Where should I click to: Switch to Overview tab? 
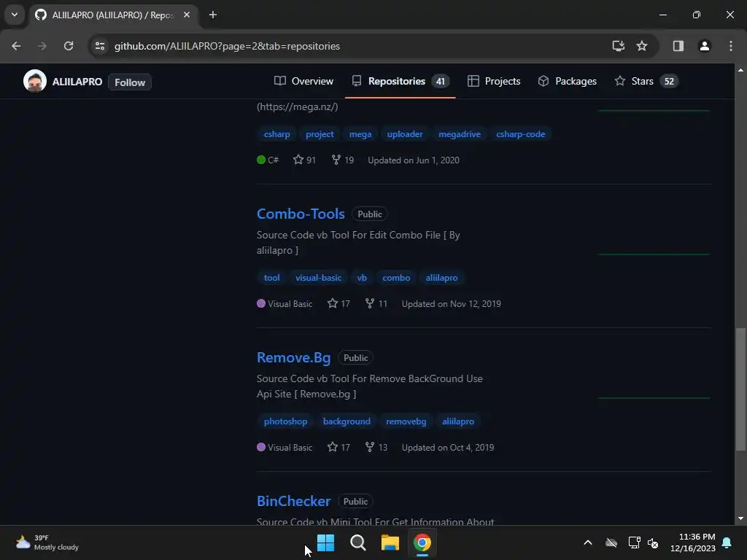click(x=304, y=82)
